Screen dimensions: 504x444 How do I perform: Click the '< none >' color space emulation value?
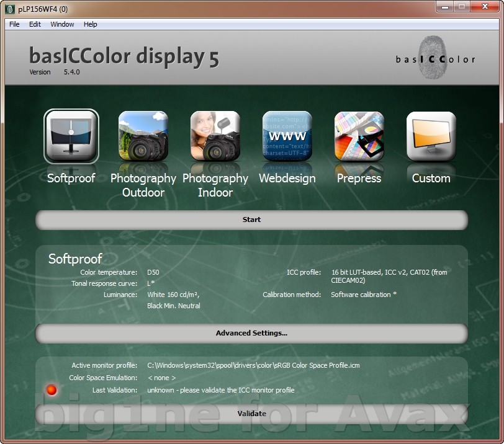(x=161, y=378)
